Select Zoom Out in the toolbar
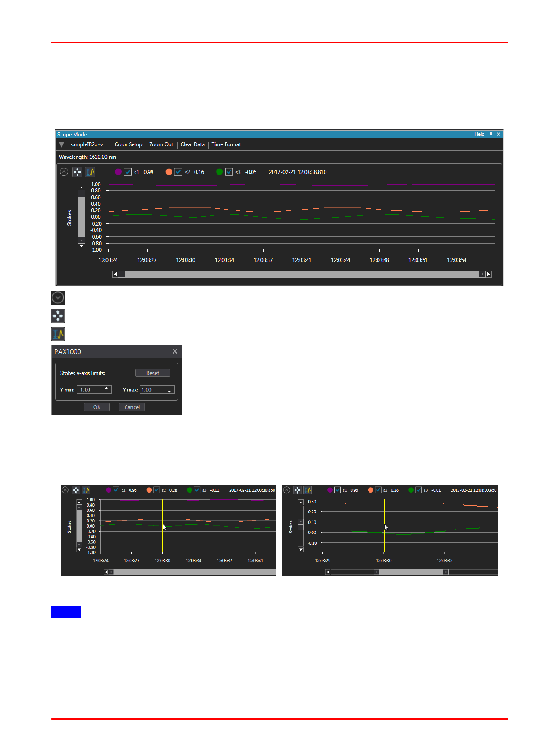This screenshot has height=756, width=534. (161, 144)
